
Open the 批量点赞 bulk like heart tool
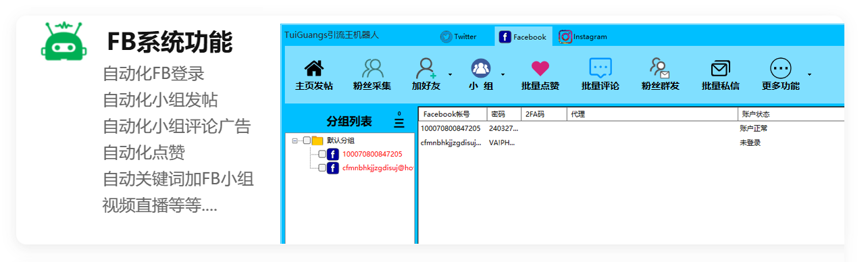(x=540, y=75)
